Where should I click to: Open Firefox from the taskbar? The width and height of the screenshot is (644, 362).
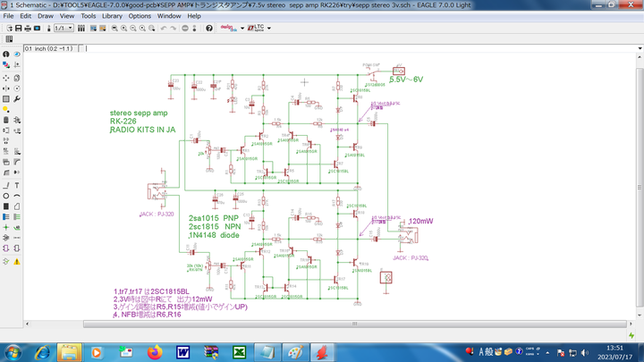pos(154,352)
